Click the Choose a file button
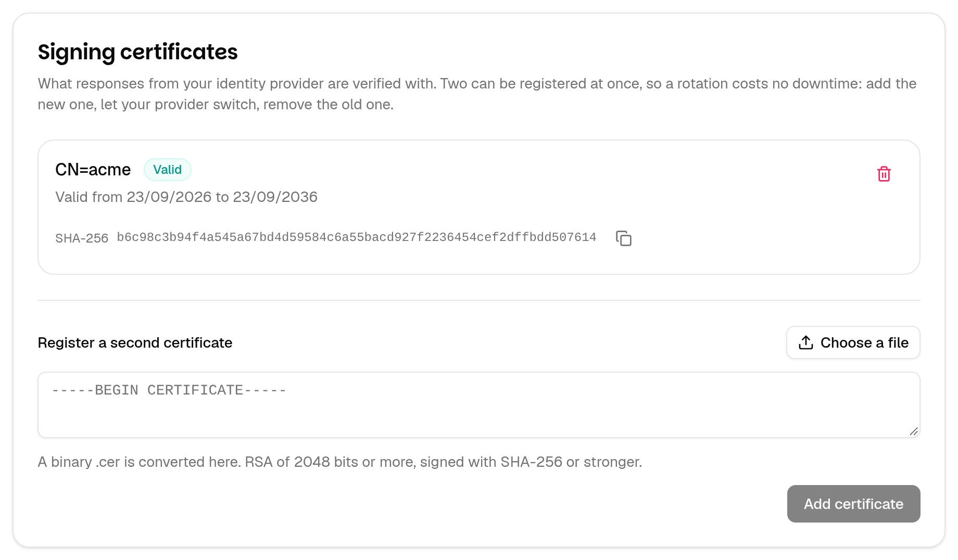The height and width of the screenshot is (560, 958). click(853, 342)
